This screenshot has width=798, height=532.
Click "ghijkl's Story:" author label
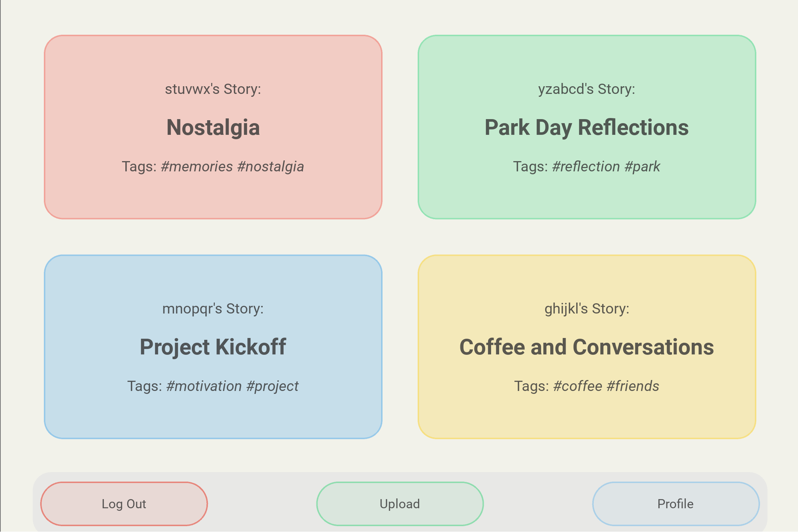(586, 309)
